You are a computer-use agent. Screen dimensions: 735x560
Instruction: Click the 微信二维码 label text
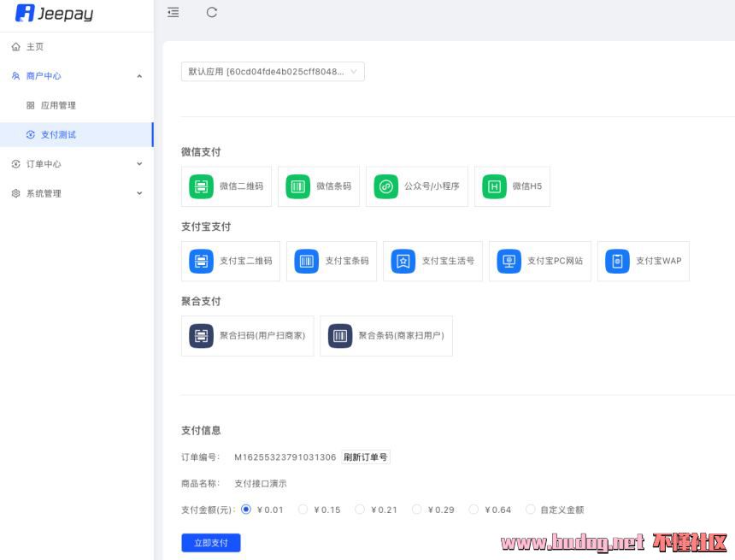241,186
